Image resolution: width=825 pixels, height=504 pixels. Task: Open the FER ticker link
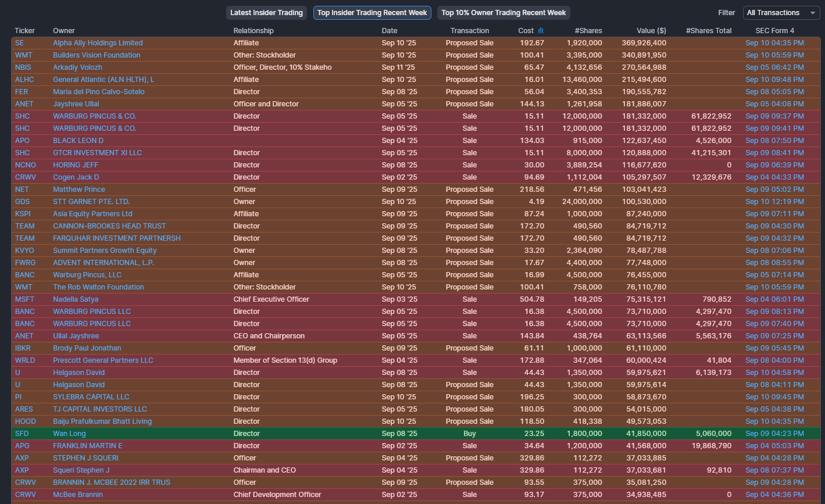[22, 92]
